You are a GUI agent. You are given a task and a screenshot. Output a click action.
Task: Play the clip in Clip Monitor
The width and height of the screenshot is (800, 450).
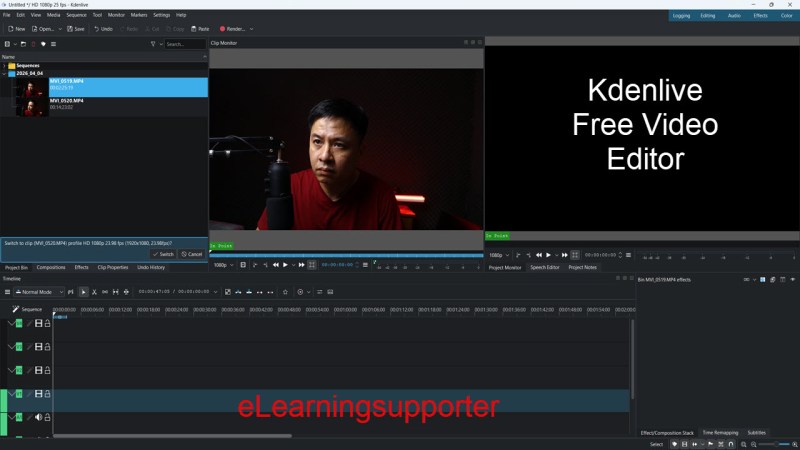pos(285,265)
